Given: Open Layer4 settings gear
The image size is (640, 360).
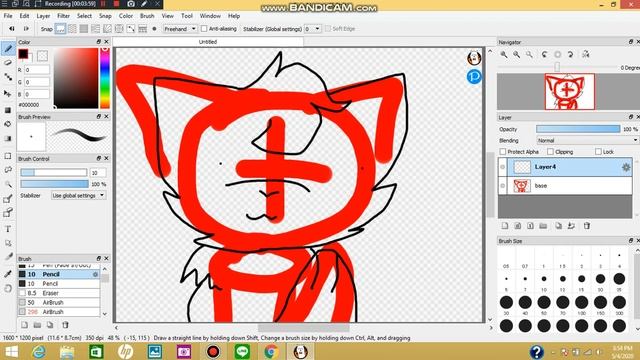Looking at the screenshot, I should pyautogui.click(x=626, y=167).
